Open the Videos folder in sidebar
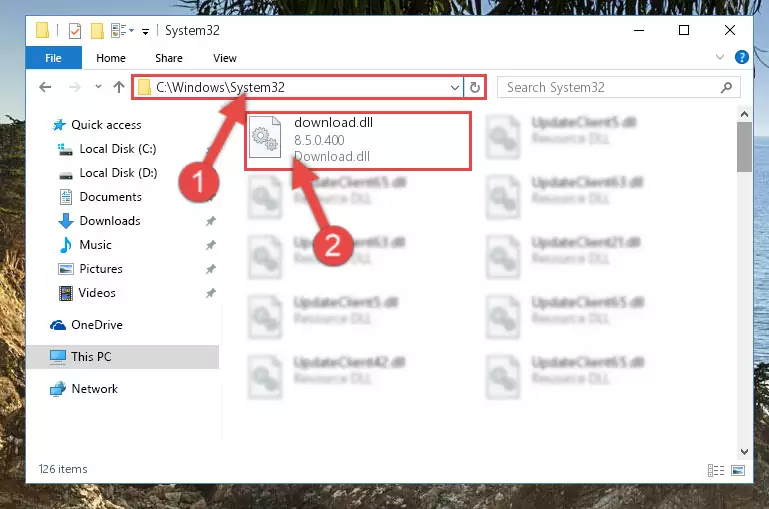The width and height of the screenshot is (769, 509). (97, 293)
